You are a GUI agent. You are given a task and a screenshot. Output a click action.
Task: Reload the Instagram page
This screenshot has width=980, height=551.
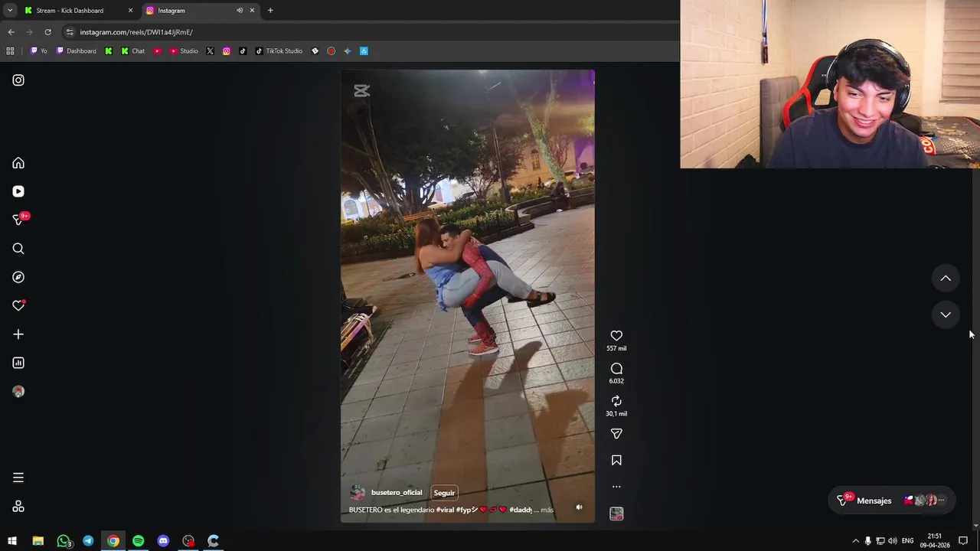pyautogui.click(x=47, y=32)
